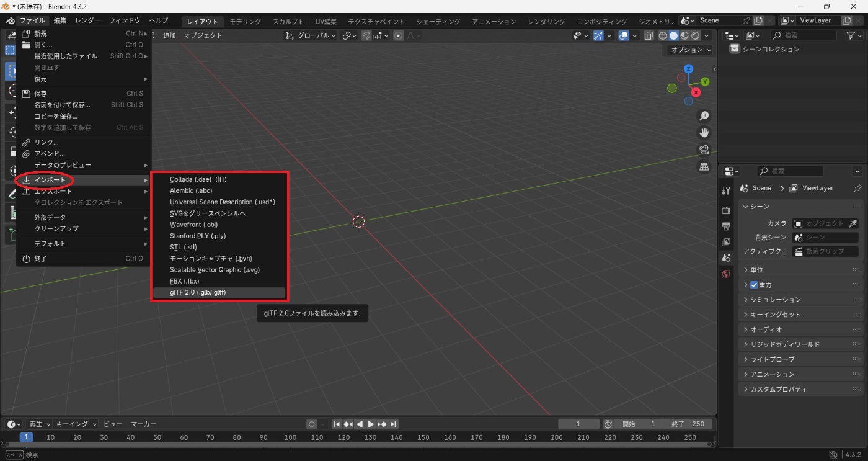868x461 pixels.
Task: Click the current frame number field
Action: (578, 424)
